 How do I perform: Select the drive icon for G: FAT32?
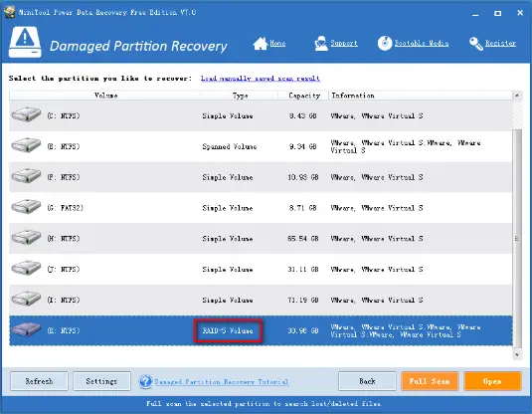pyautogui.click(x=26, y=206)
